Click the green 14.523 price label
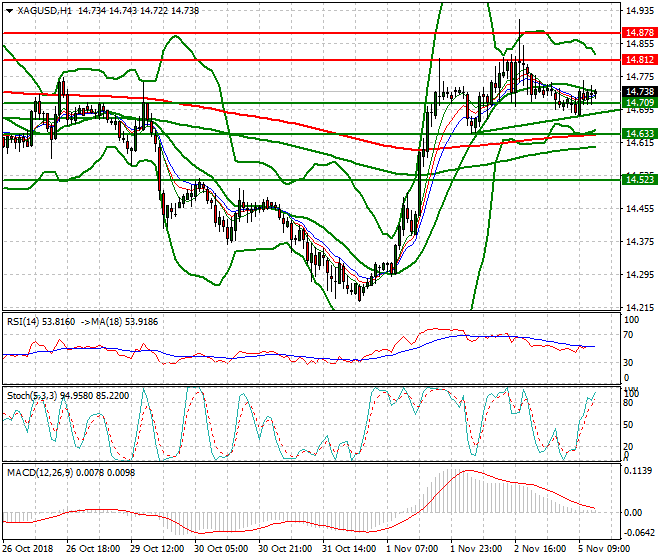Screen dimensions: 660x560 tap(639, 180)
